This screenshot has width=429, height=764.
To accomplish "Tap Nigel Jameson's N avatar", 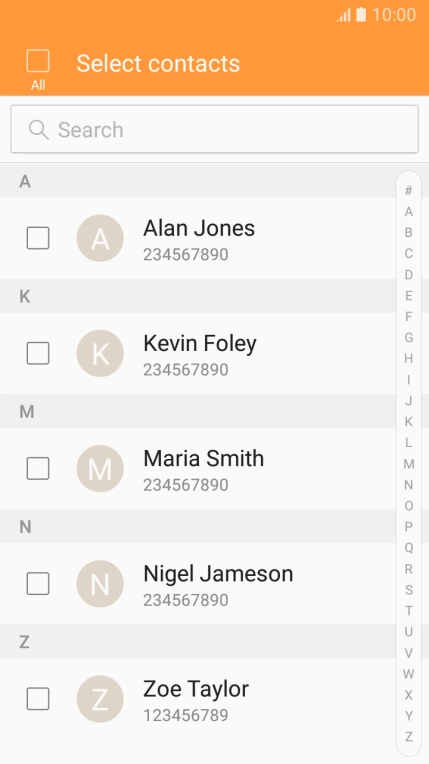I will tap(100, 584).
